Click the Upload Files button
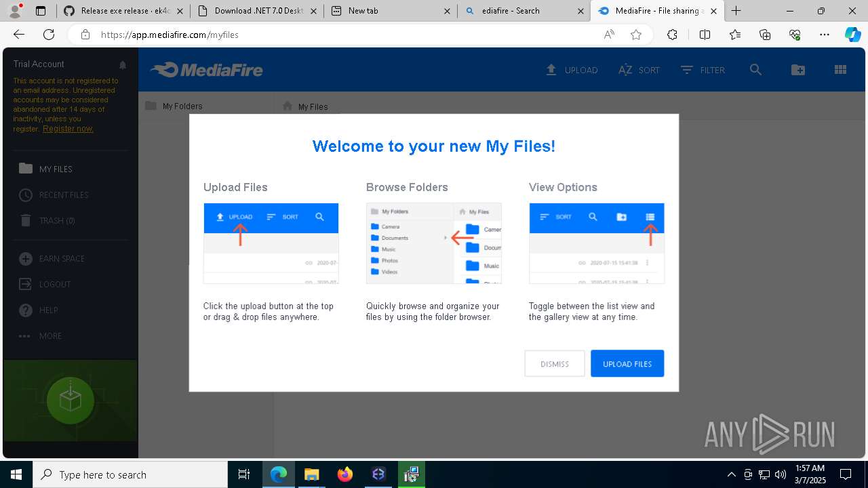 pos(627,364)
